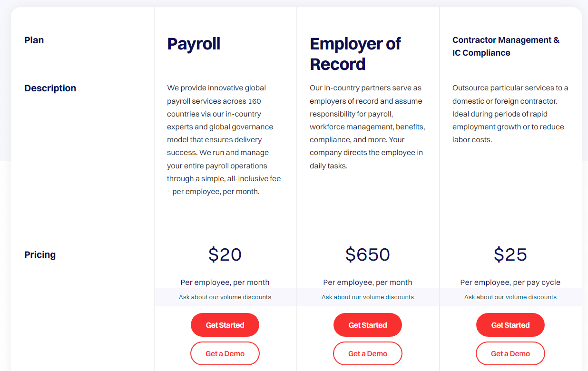Click the volume discounts banner under Contractor Management
Viewport: 588px width, 371px height.
pyautogui.click(x=510, y=297)
